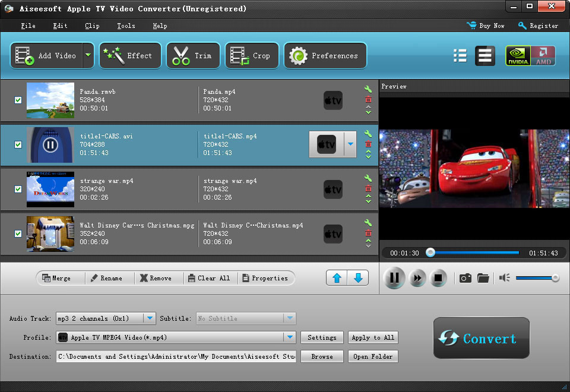Open the Subtitle dropdown
Screen dimensions: 570x392
pyautogui.click(x=290, y=318)
